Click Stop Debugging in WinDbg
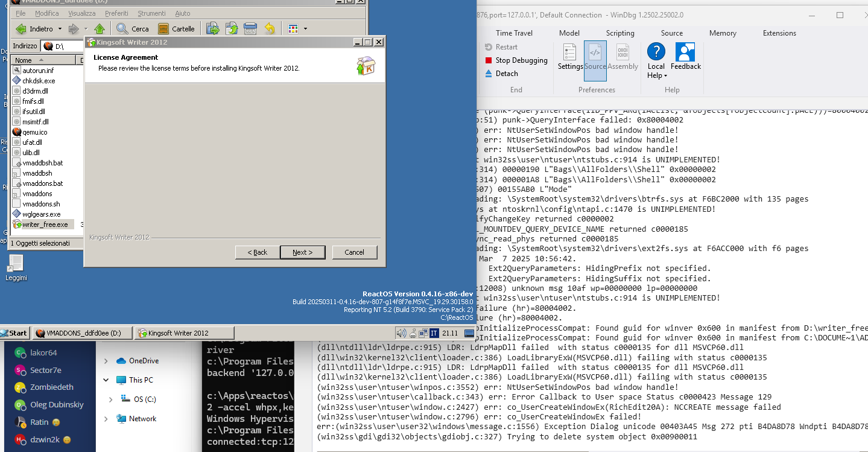 coord(516,60)
